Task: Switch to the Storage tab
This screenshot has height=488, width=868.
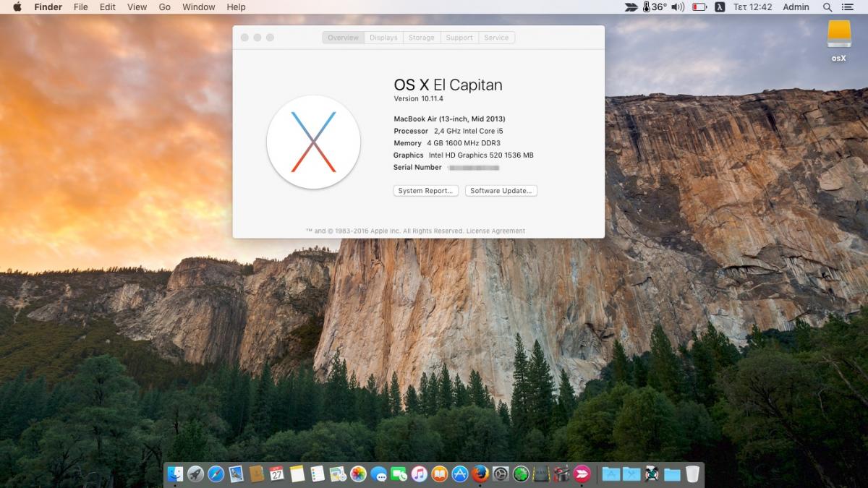Action: click(421, 38)
